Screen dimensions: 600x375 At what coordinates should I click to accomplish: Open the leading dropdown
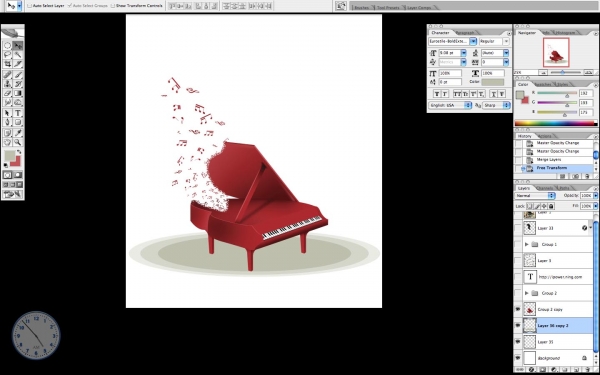pos(506,53)
